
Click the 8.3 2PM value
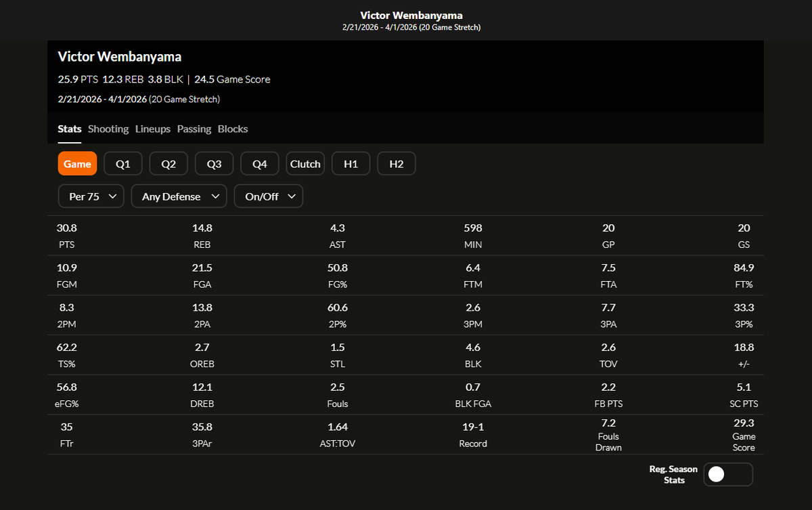pos(67,307)
